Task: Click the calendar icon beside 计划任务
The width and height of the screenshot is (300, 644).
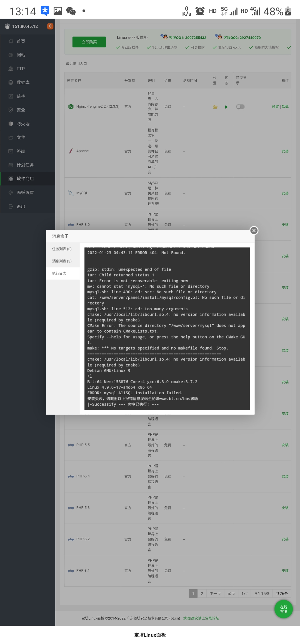Action: tap(11, 165)
